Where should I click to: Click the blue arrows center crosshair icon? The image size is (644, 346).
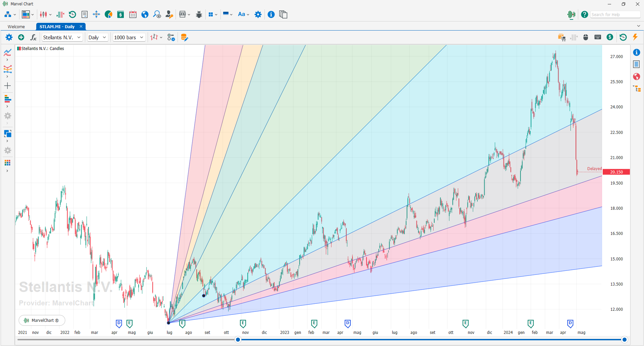tap(96, 14)
